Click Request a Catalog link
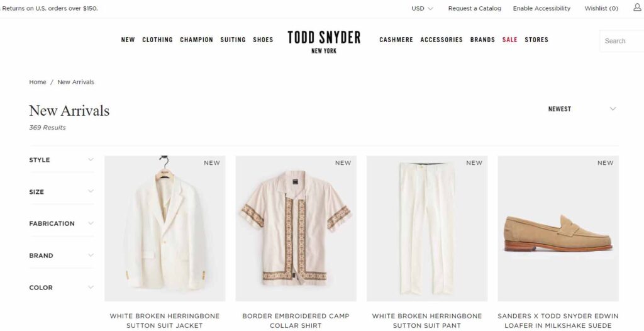Image resolution: width=644 pixels, height=331 pixels. (x=474, y=8)
